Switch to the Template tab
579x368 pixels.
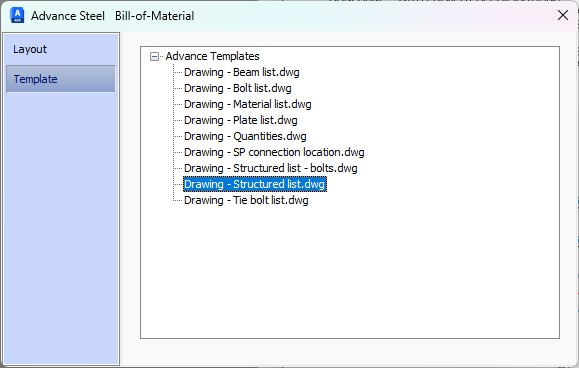point(61,79)
